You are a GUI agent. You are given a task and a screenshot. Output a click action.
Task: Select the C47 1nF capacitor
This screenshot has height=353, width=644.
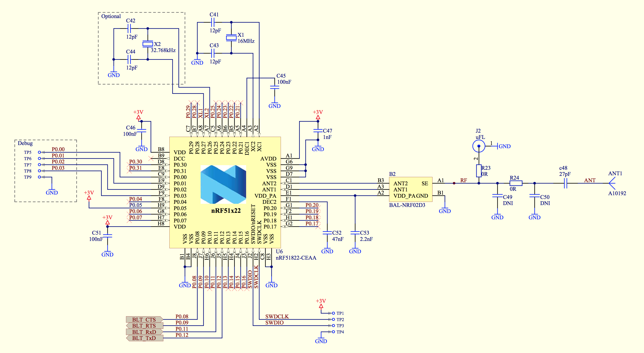click(318, 131)
